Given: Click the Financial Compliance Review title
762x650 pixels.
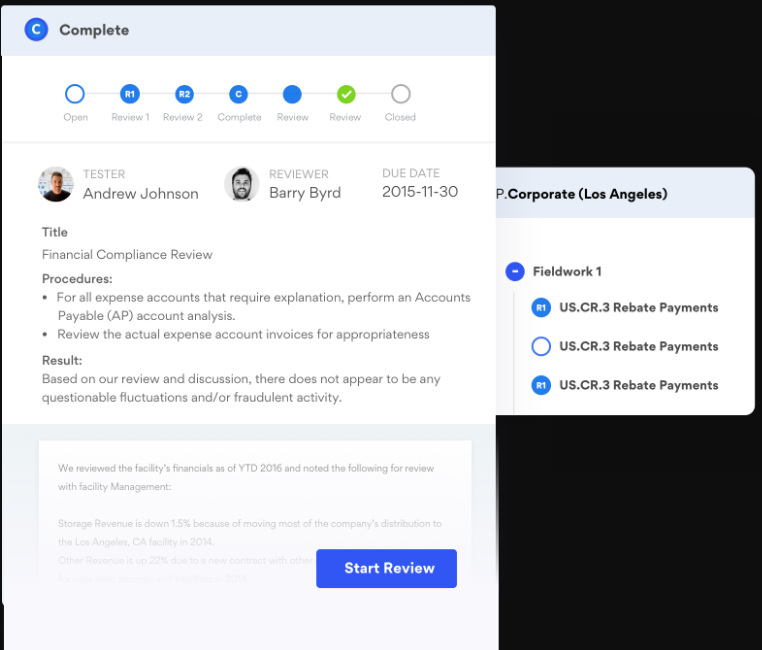Looking at the screenshot, I should [127, 255].
